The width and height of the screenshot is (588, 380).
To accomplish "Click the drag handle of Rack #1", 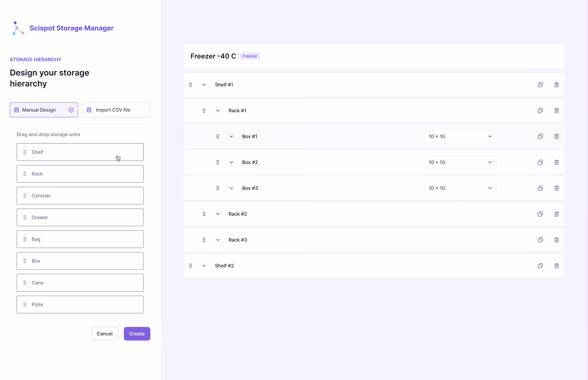I will click(204, 111).
